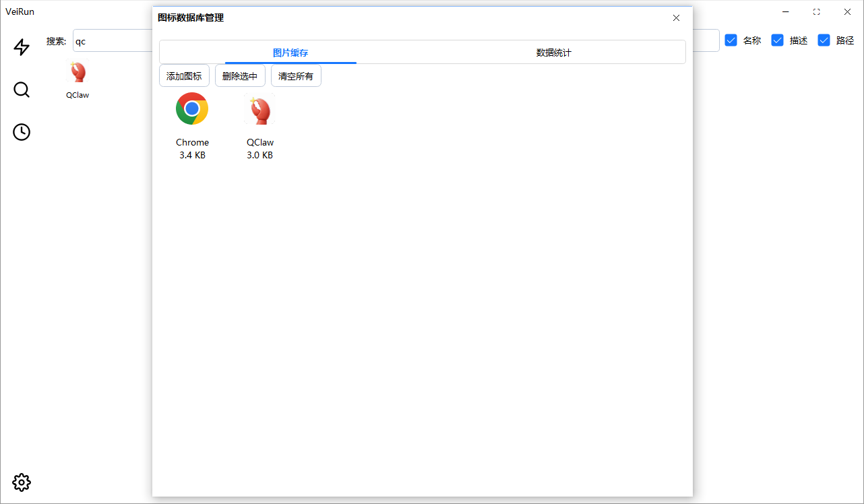Click the QClaw label under main window result

[78, 95]
